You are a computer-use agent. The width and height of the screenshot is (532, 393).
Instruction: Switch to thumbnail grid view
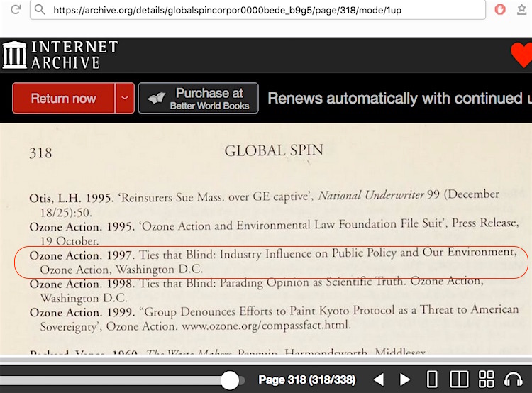tap(486, 380)
